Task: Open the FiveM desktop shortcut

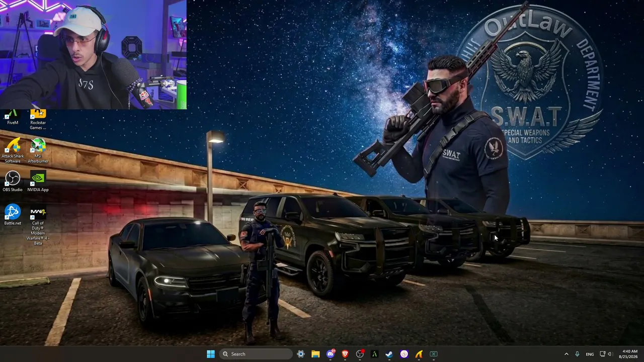Action: click(x=13, y=117)
